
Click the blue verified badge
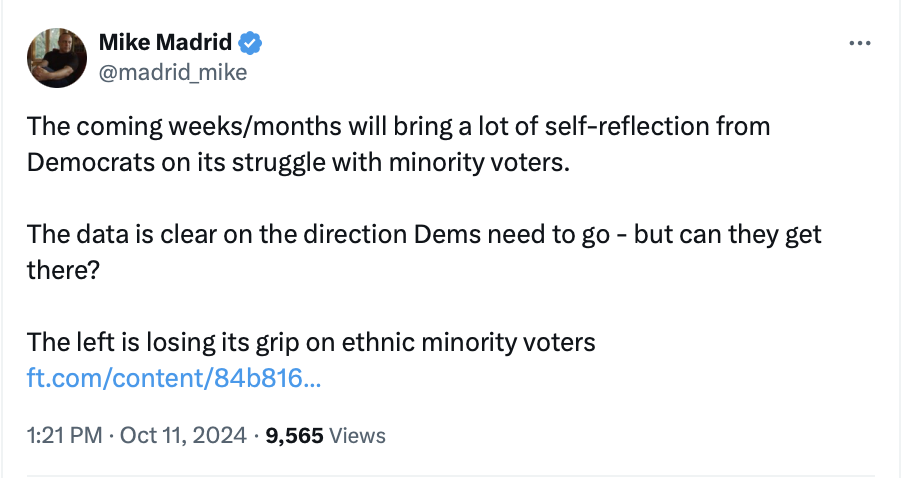click(251, 43)
